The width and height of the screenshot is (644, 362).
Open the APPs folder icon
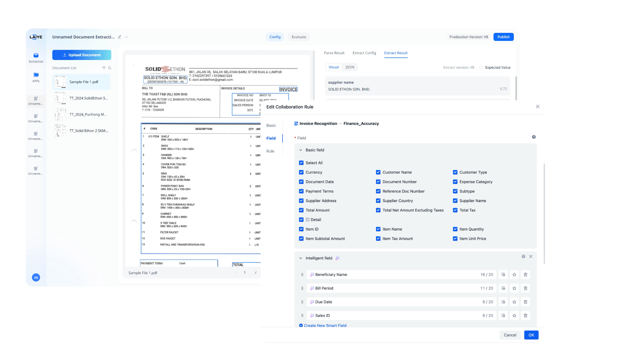pyautogui.click(x=36, y=75)
